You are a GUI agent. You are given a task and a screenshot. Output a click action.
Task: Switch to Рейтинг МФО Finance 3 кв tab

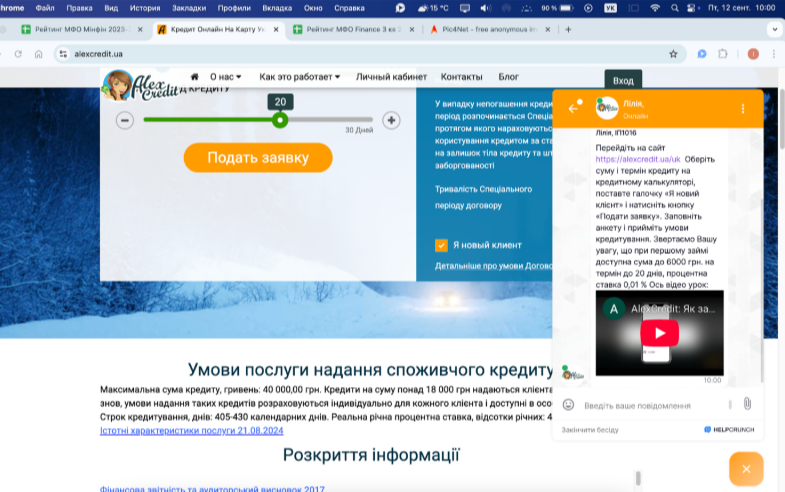(x=353, y=30)
